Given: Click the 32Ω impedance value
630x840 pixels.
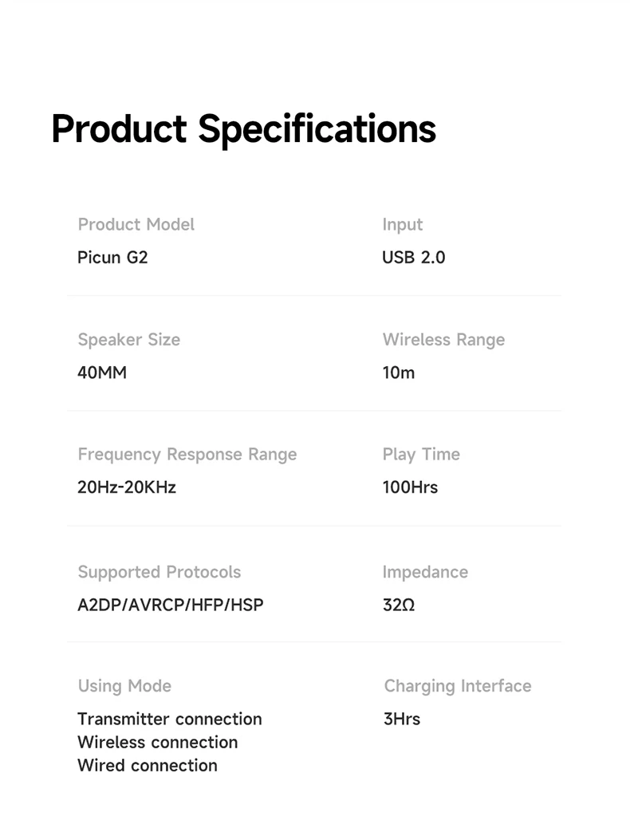Looking at the screenshot, I should coord(399,605).
